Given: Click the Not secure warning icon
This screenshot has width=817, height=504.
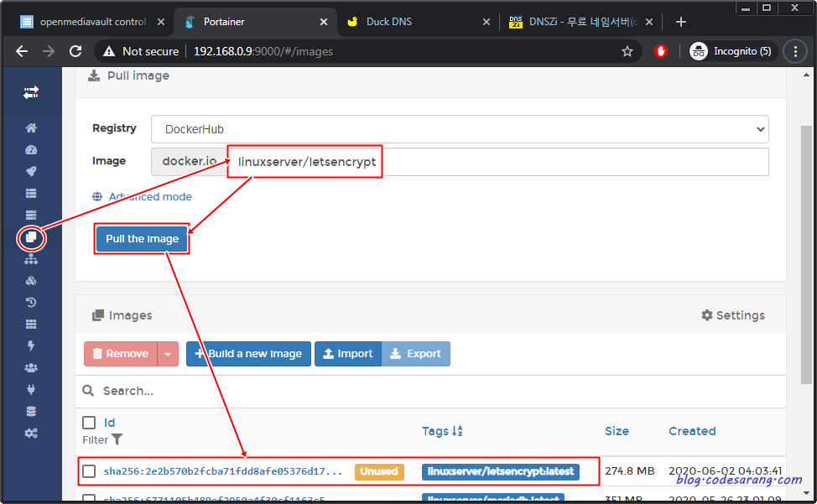Looking at the screenshot, I should (109, 51).
